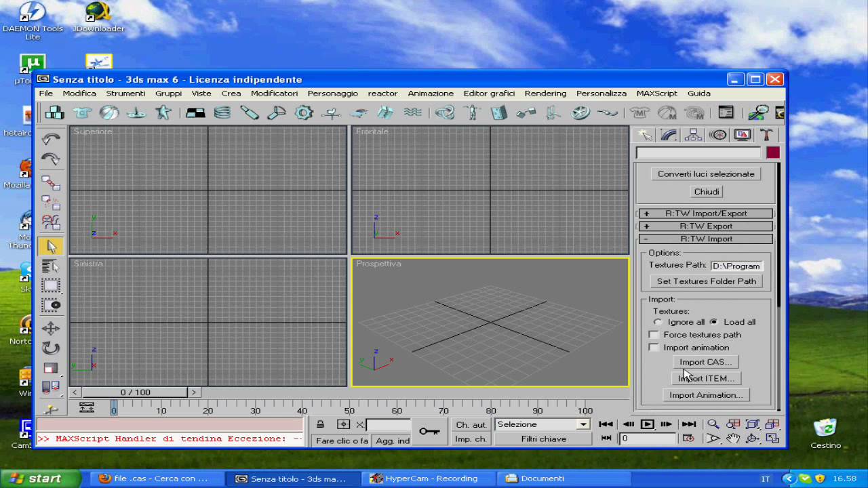Toggle the Imp. ch. set key button

point(471,439)
